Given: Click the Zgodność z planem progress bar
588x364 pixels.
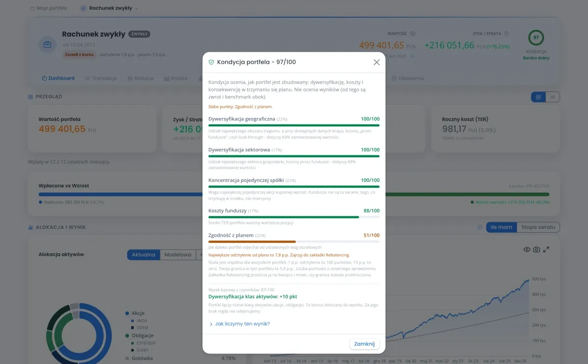Looking at the screenshot, I should pyautogui.click(x=294, y=242).
